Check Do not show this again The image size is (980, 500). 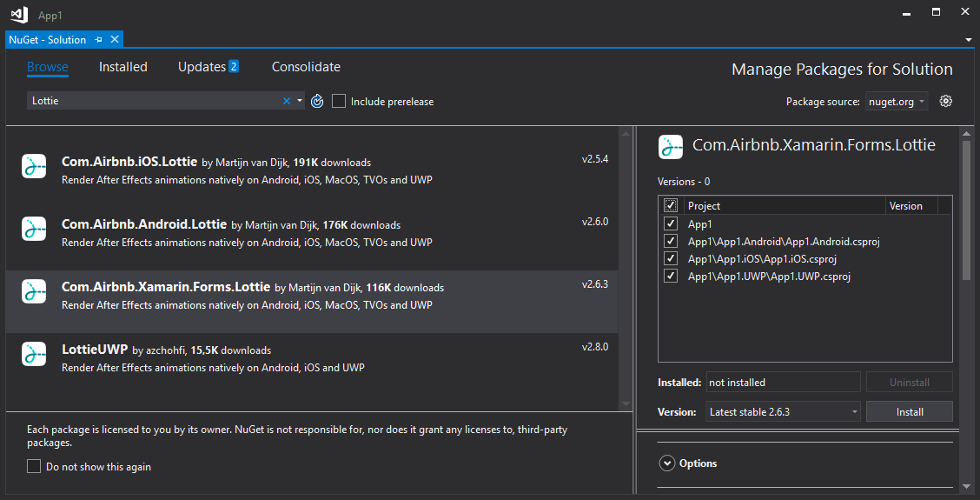click(x=34, y=467)
